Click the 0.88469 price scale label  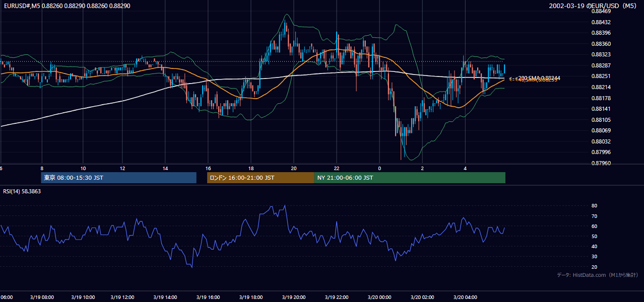[601, 11]
